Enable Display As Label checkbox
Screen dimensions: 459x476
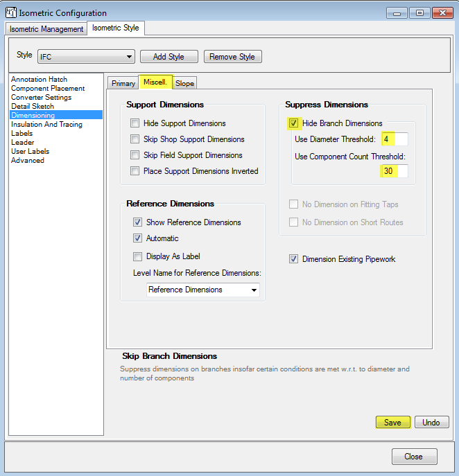coord(137,256)
